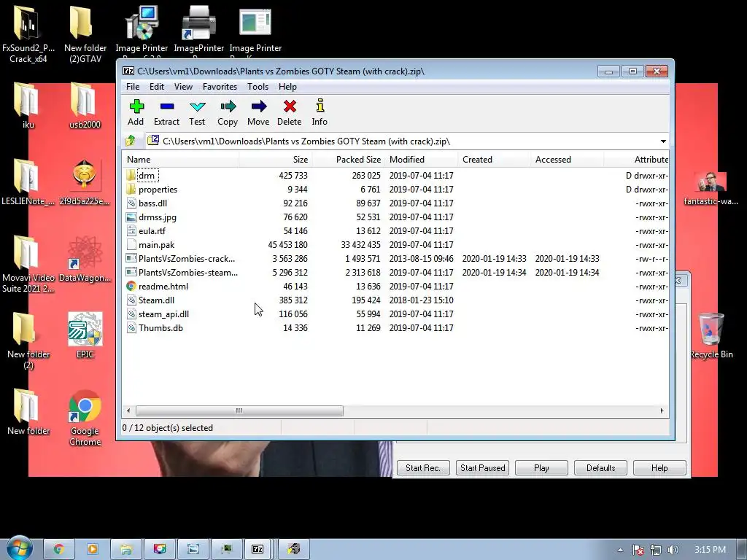
Task: Open the Windows Start menu
Action: click(x=20, y=548)
